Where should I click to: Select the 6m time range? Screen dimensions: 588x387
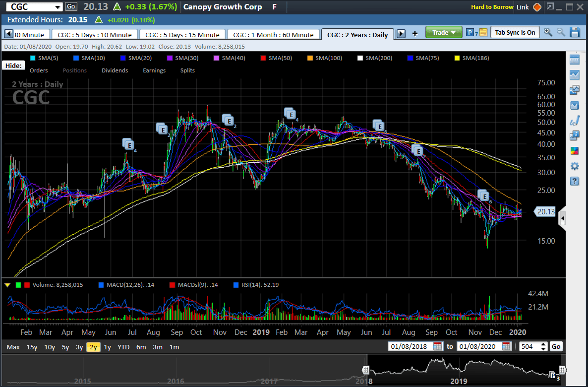(x=141, y=347)
